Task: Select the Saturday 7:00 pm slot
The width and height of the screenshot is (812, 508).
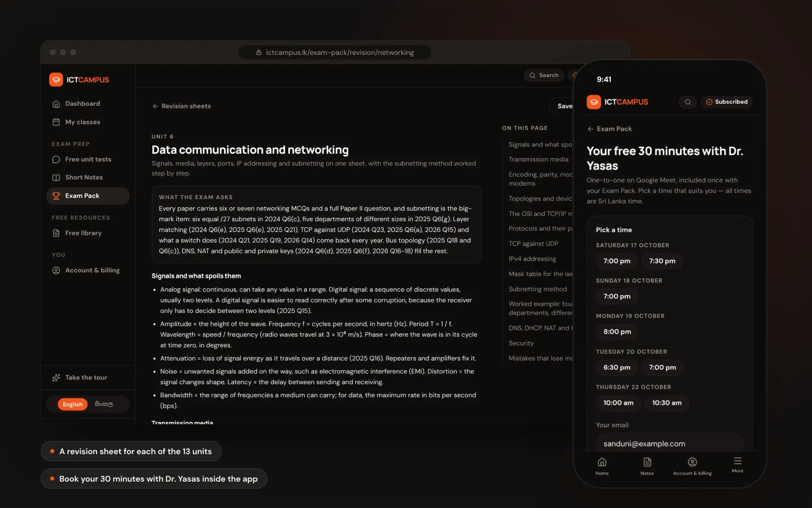Action: (x=617, y=261)
